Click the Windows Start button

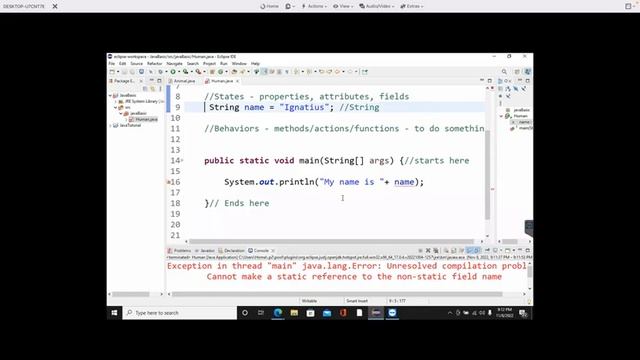pos(114,313)
